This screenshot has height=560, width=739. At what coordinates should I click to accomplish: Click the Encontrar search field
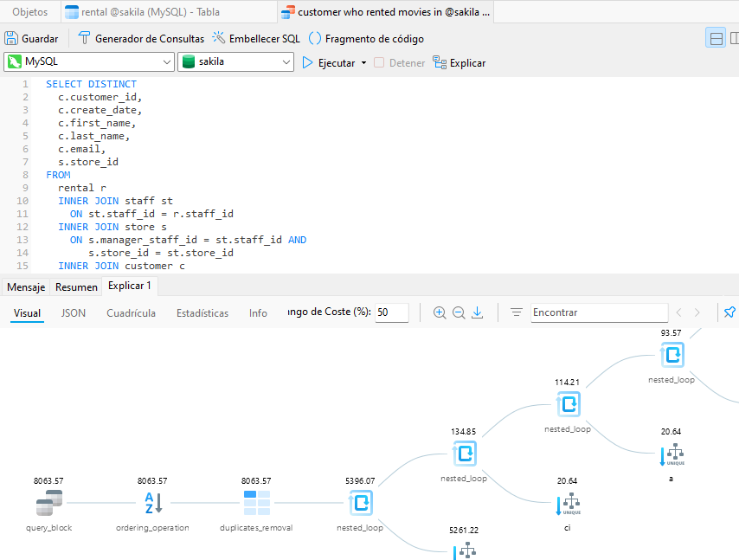[599, 312]
